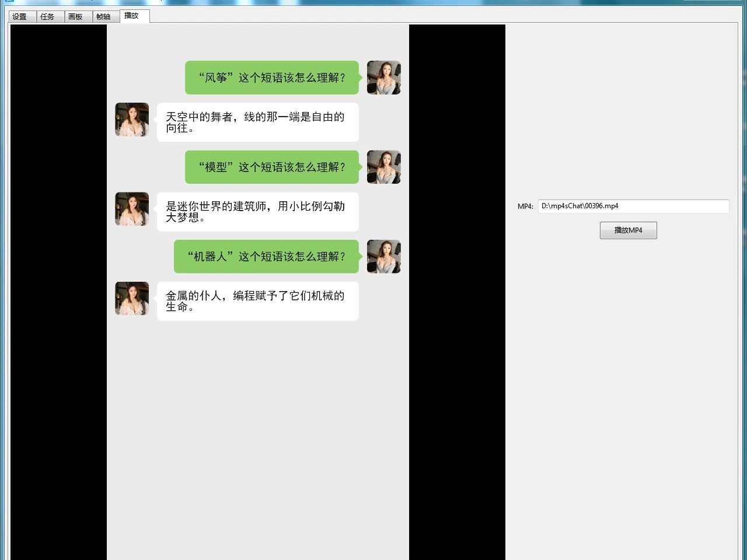Click the 金属的仆人 reply message

click(257, 301)
